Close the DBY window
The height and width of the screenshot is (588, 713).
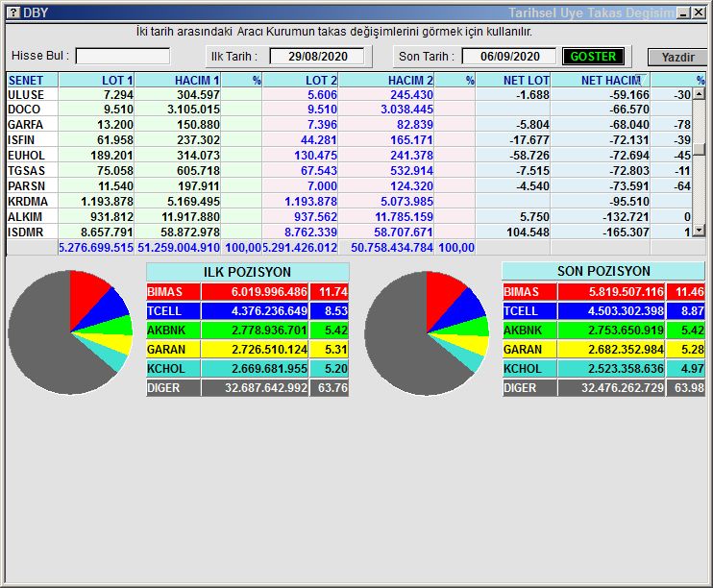click(x=699, y=12)
